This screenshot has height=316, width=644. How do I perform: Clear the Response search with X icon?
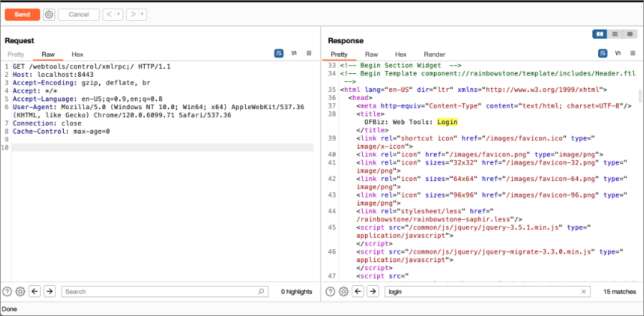[x=583, y=292]
